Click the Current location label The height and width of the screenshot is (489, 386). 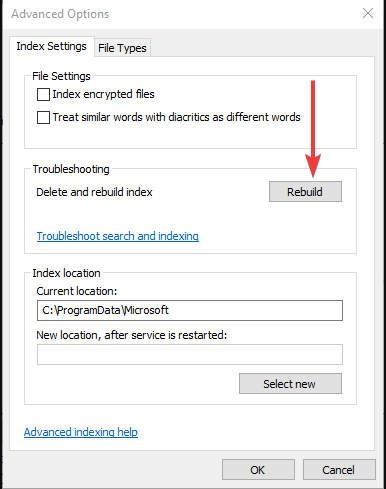click(77, 291)
